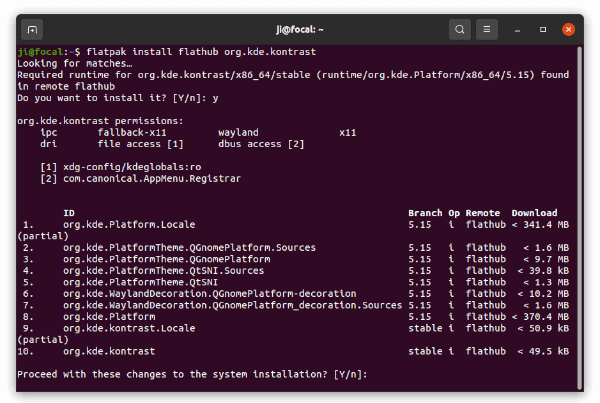Click the 'Op' column header
The width and height of the screenshot is (600, 403).
[x=454, y=213]
